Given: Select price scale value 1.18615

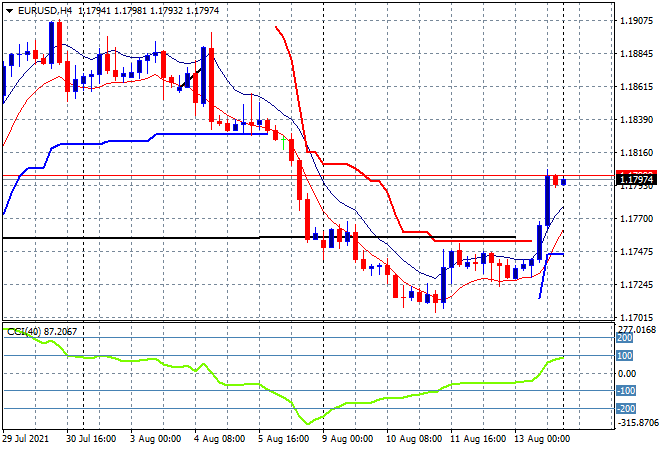Looking at the screenshot, I should coord(637,87).
